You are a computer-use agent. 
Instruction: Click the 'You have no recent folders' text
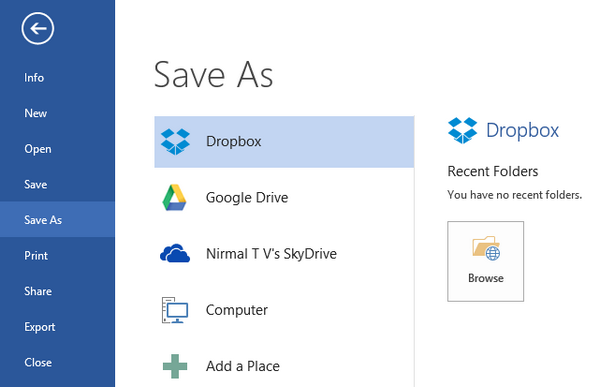514,195
